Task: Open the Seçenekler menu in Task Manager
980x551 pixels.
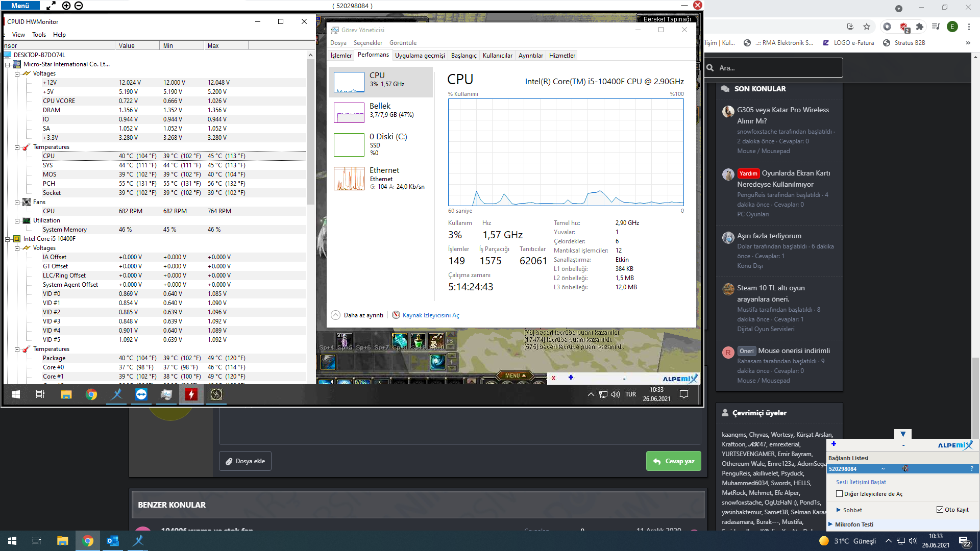Action: (368, 43)
